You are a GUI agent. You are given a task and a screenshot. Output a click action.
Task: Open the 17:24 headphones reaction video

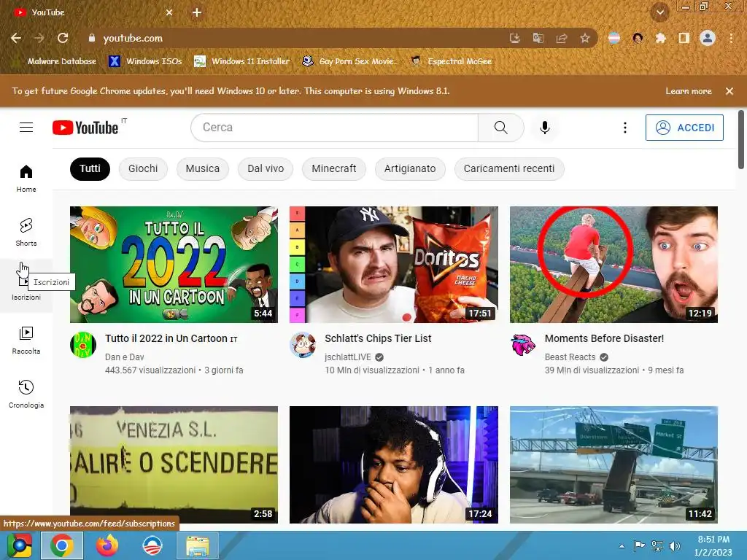(x=393, y=464)
